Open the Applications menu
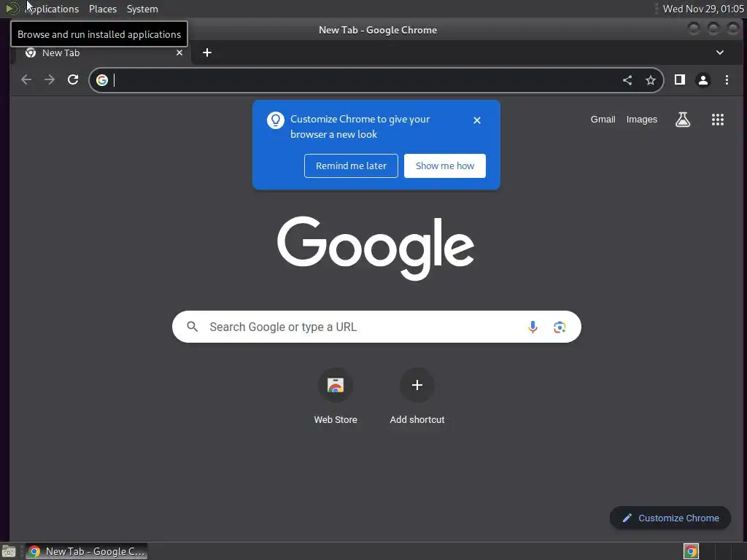This screenshot has height=560, width=747. (52, 9)
